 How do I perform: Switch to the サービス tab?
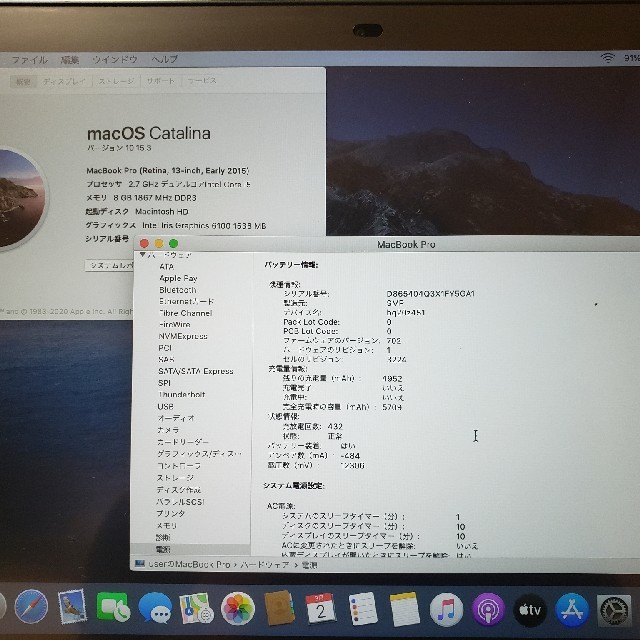pos(201,81)
